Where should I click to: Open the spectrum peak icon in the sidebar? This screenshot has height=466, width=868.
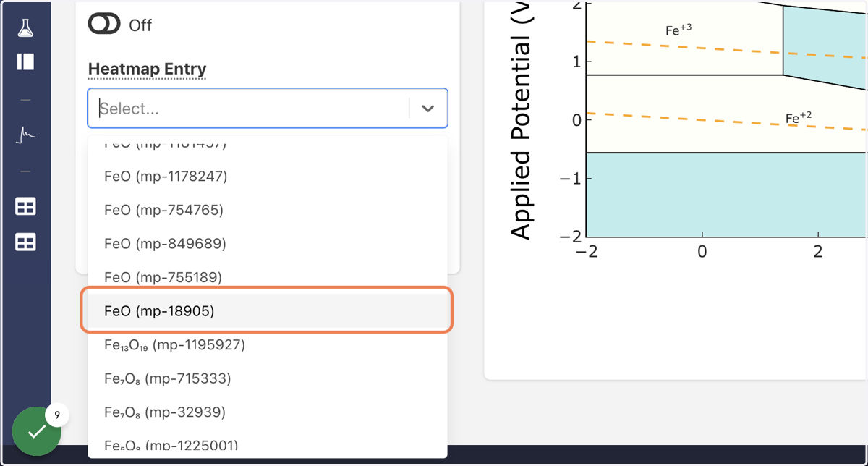(25, 135)
